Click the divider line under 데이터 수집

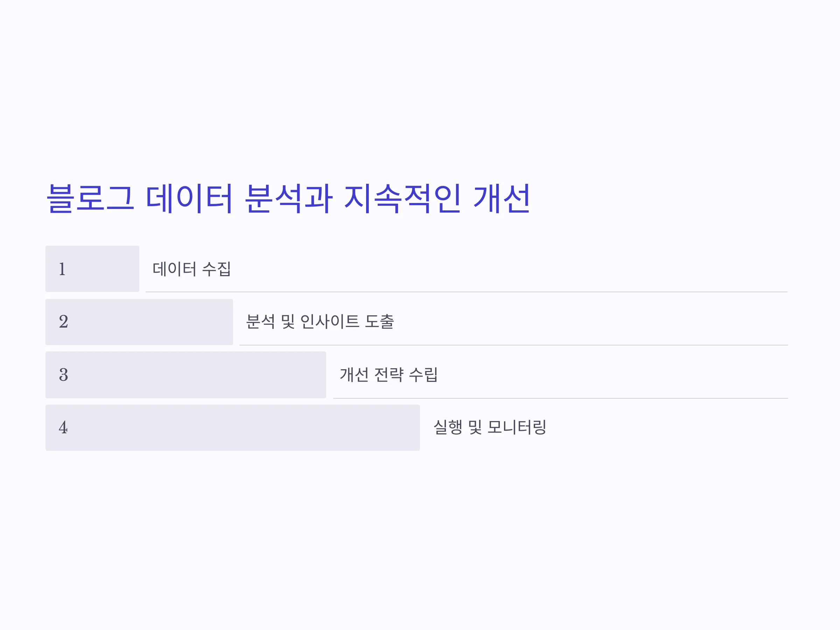coord(467,292)
